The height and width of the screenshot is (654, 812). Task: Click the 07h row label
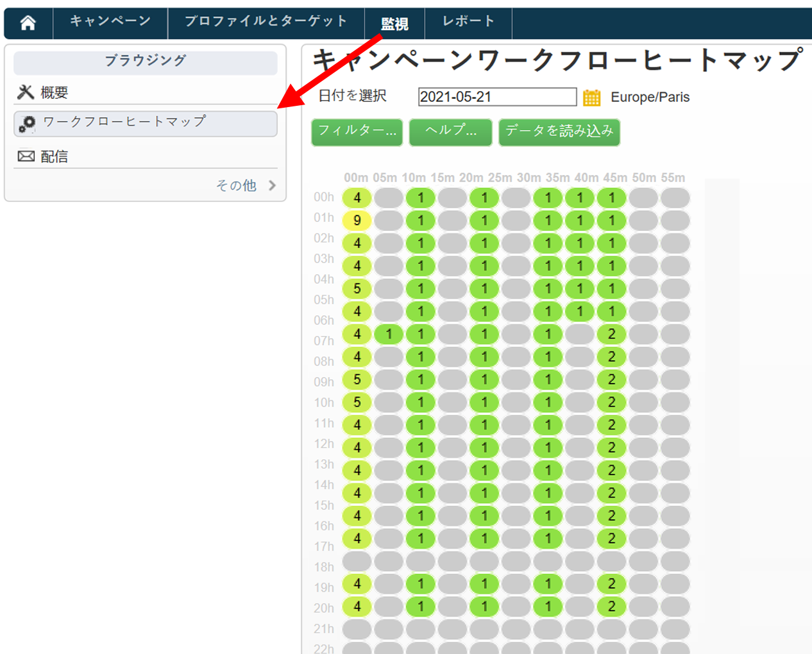[x=324, y=340]
